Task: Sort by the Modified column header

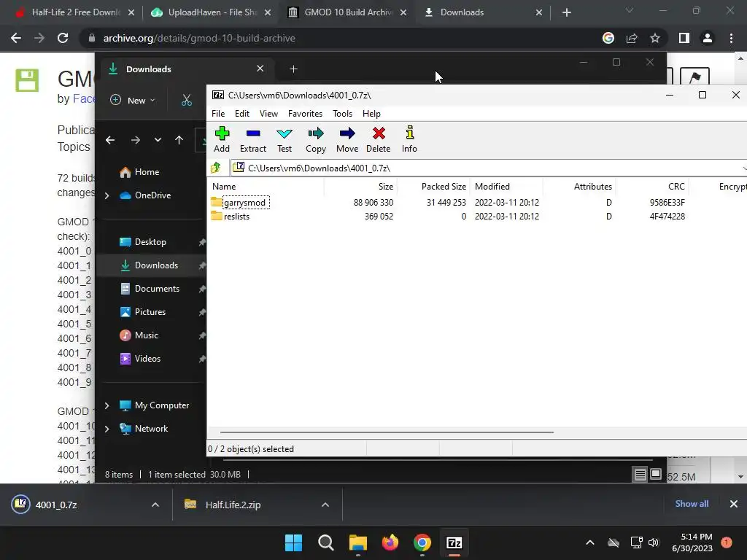Action: click(506, 187)
